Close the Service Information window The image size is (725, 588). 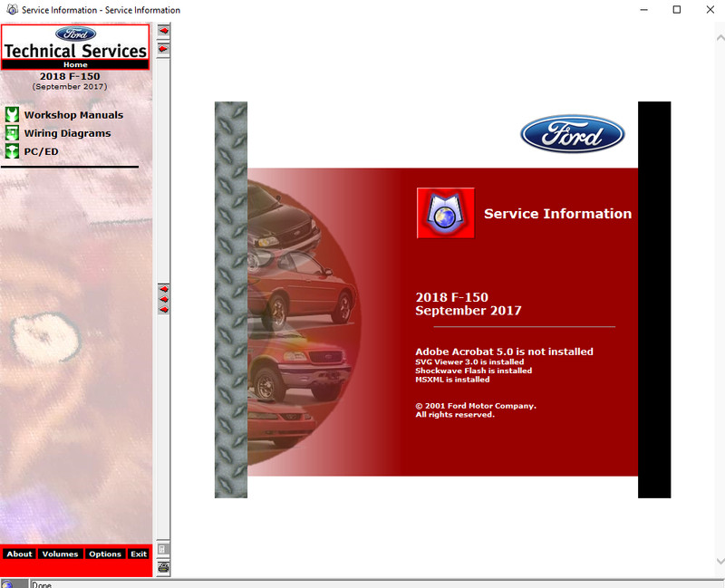point(710,10)
